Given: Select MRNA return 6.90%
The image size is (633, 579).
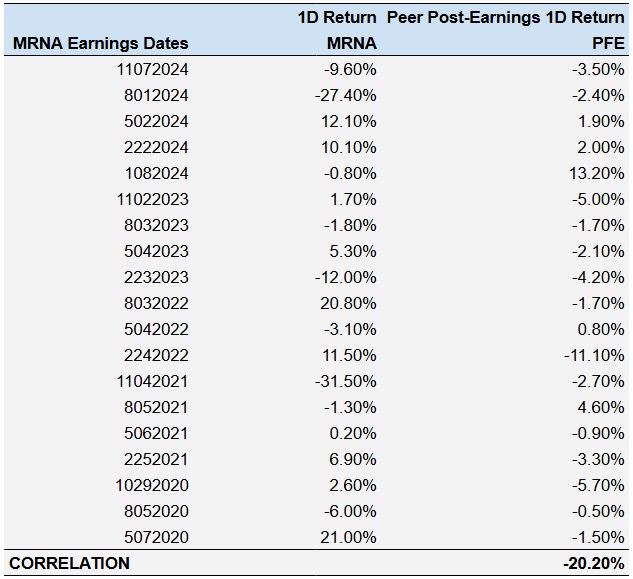Looking at the screenshot, I should 353,459.
